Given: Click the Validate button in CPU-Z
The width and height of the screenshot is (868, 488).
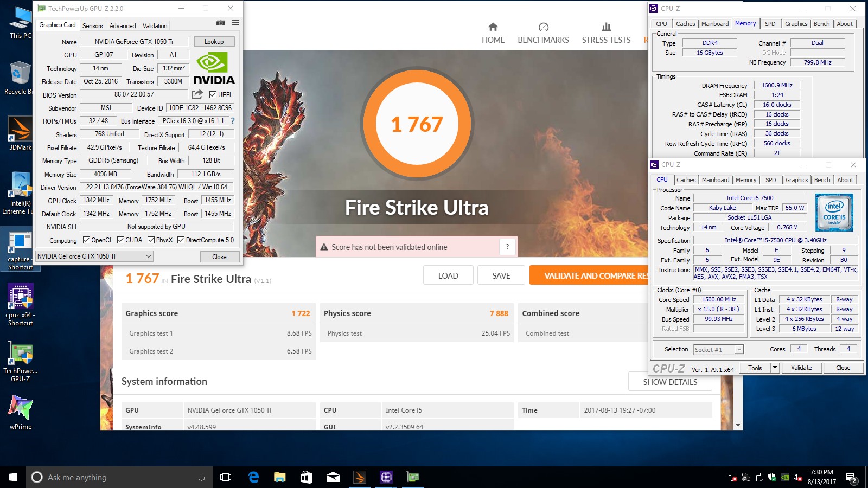Looking at the screenshot, I should tap(801, 368).
